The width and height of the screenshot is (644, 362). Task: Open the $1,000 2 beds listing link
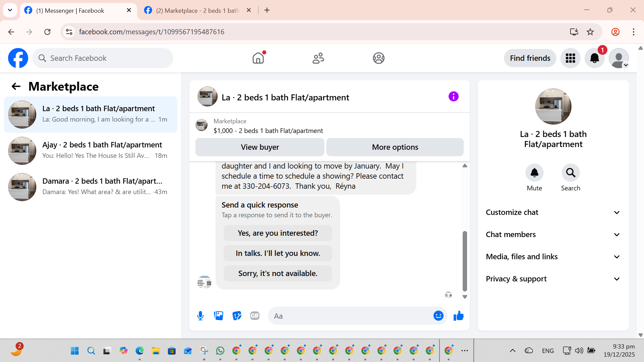coord(268,131)
